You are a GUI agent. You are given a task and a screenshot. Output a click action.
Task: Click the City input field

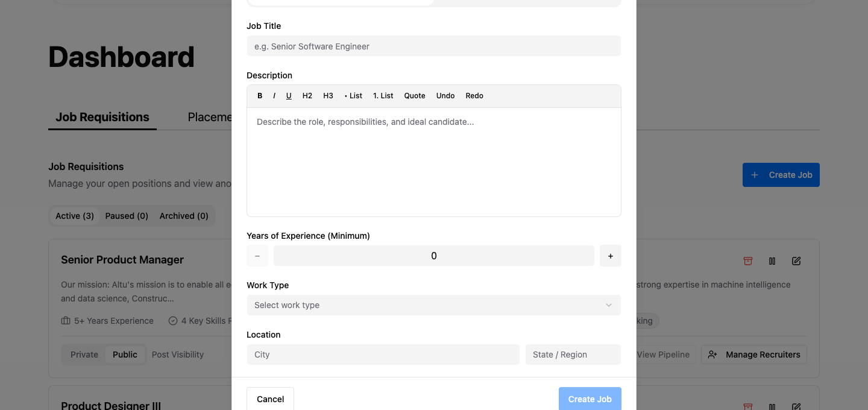(383, 355)
